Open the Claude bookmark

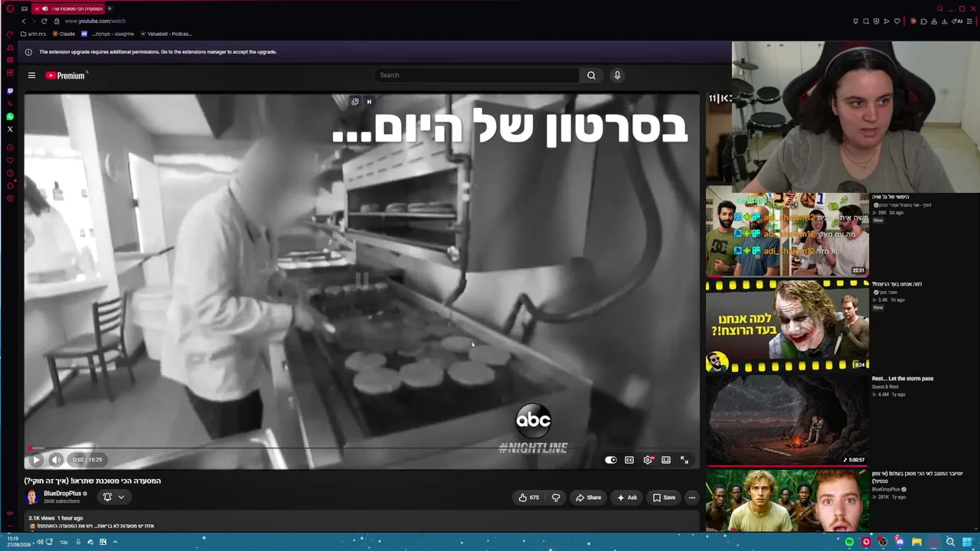coord(64,34)
